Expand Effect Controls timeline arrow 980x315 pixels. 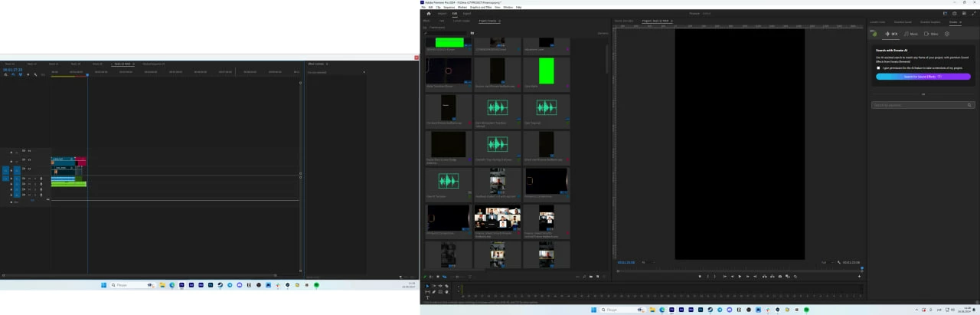coord(364,72)
